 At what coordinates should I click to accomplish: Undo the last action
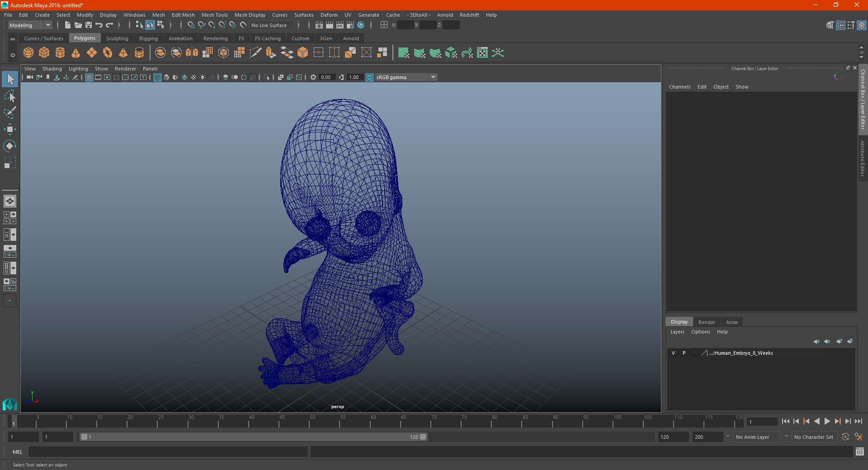[x=99, y=25]
